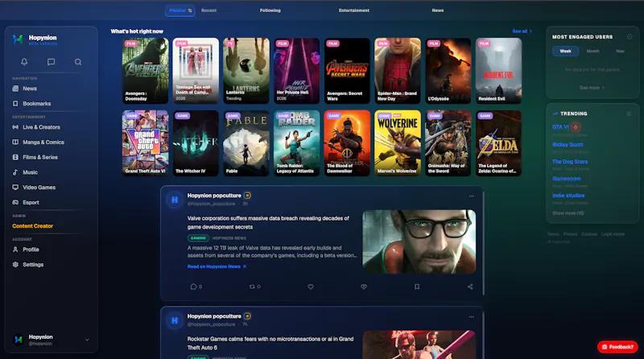Select Year in Most Engaged Users
The width and height of the screenshot is (644, 359).
coord(620,51)
